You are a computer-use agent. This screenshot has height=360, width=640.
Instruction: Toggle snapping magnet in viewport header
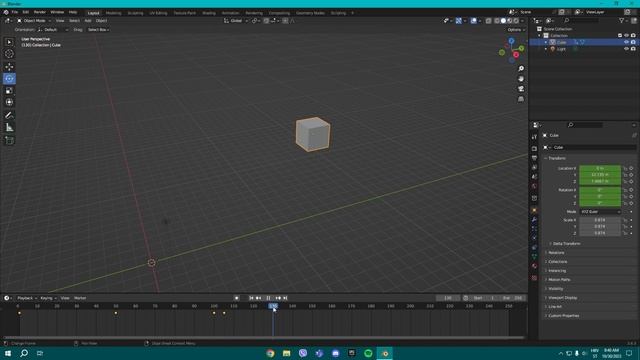[x=266, y=21]
